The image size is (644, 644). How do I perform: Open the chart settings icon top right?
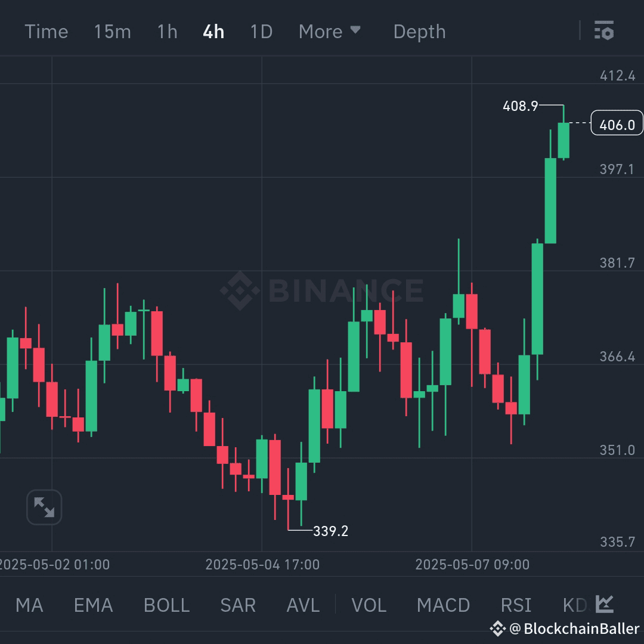click(604, 32)
